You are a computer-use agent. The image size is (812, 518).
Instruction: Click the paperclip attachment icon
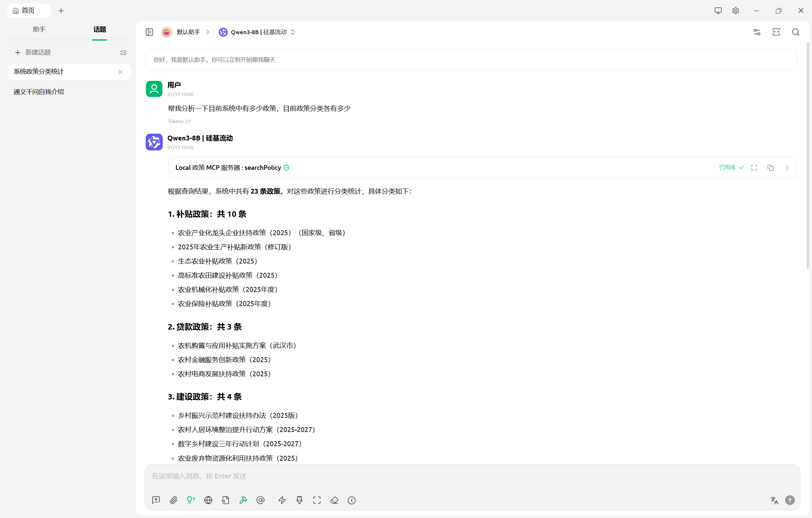click(x=173, y=500)
